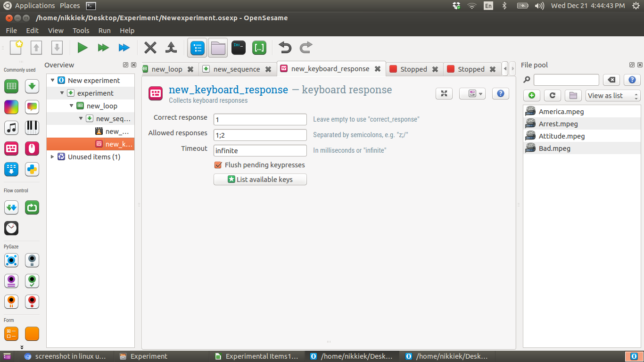
Task: Select the Python inline script item
Action: [32, 169]
